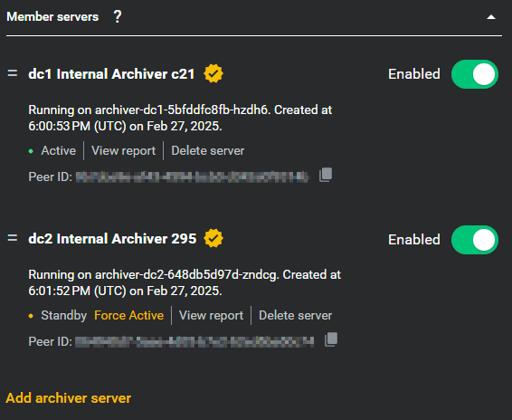Viewport: 512px width, 420px height.
Task: Disable the dc1 Internal Archiver c21 toggle
Action: 475,74
